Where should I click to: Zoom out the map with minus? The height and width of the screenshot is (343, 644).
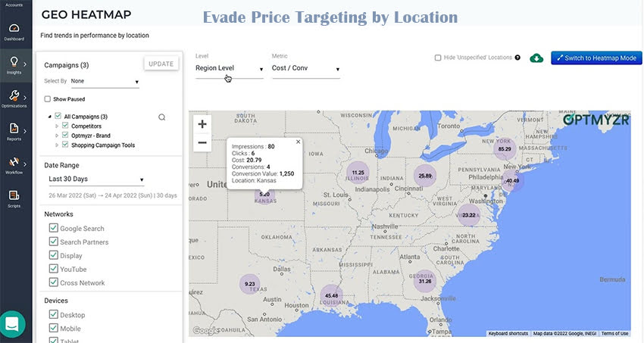[202, 143]
